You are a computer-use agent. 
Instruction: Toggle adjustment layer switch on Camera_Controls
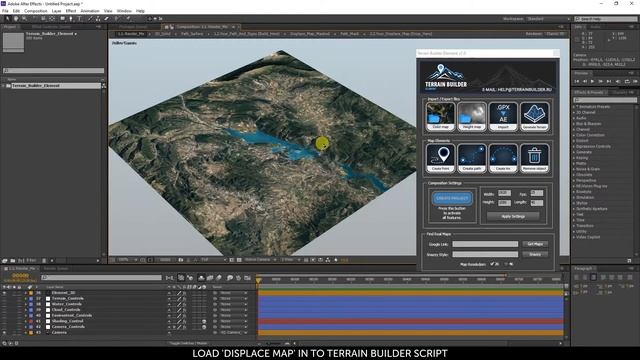pyautogui.click(x=204, y=327)
